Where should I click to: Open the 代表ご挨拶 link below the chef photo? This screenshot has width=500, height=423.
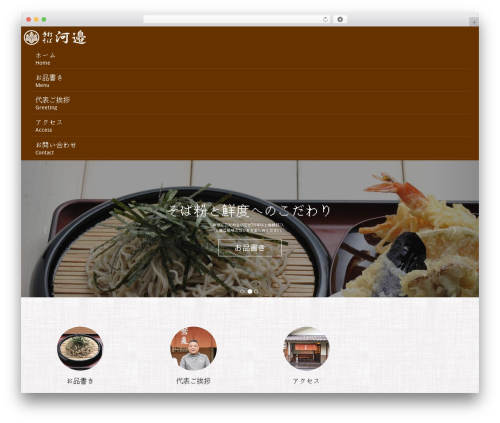tap(193, 381)
